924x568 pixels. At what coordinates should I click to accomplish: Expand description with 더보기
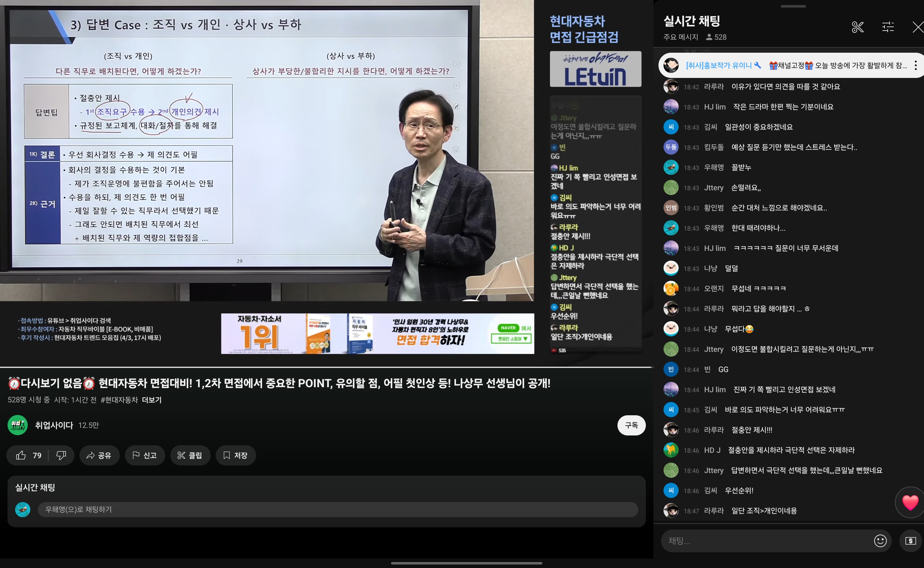(152, 400)
